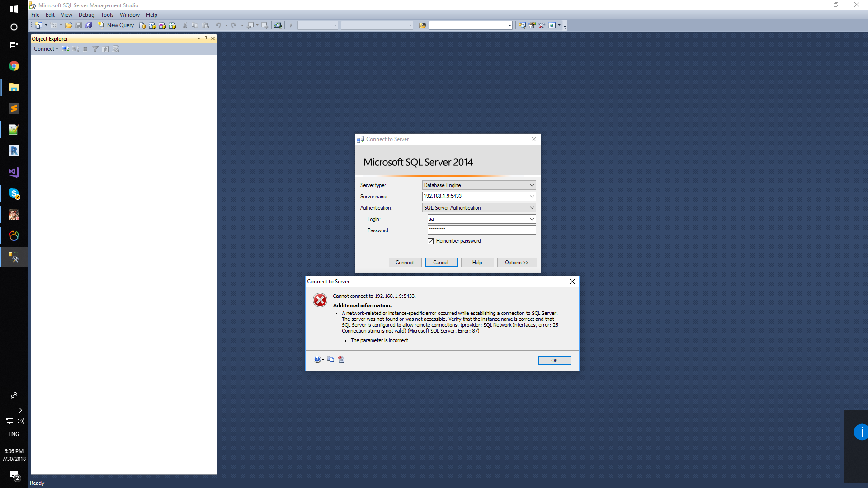Click the Solution Explorer toolbar icon
Screen dimensions: 868x488
pyautogui.click(x=522, y=25)
